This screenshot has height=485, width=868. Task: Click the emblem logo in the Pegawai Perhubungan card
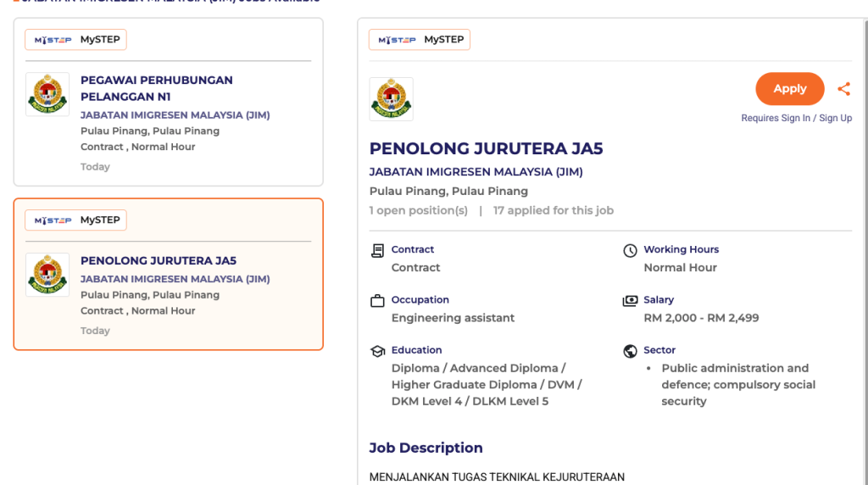[47, 94]
